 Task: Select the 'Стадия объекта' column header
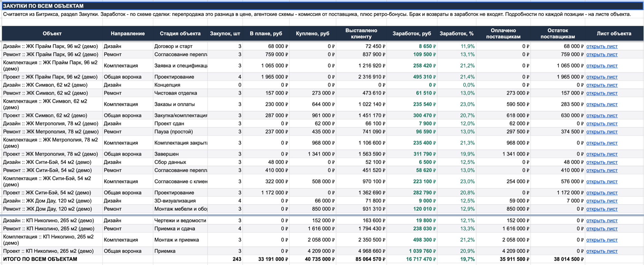click(180, 34)
